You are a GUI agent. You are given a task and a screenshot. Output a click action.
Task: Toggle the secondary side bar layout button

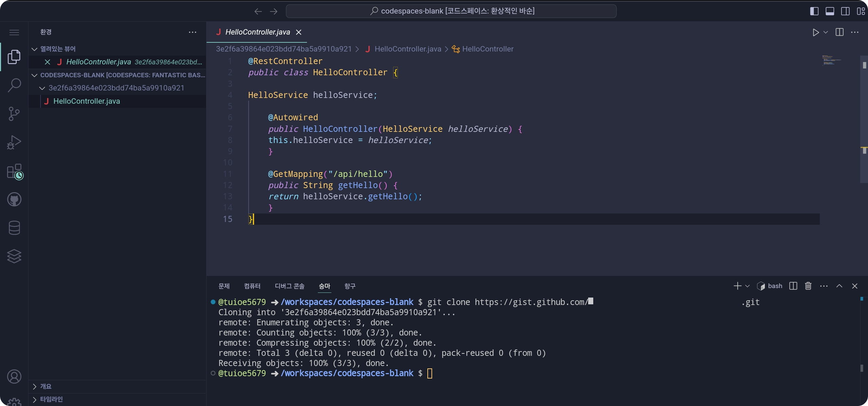point(845,11)
